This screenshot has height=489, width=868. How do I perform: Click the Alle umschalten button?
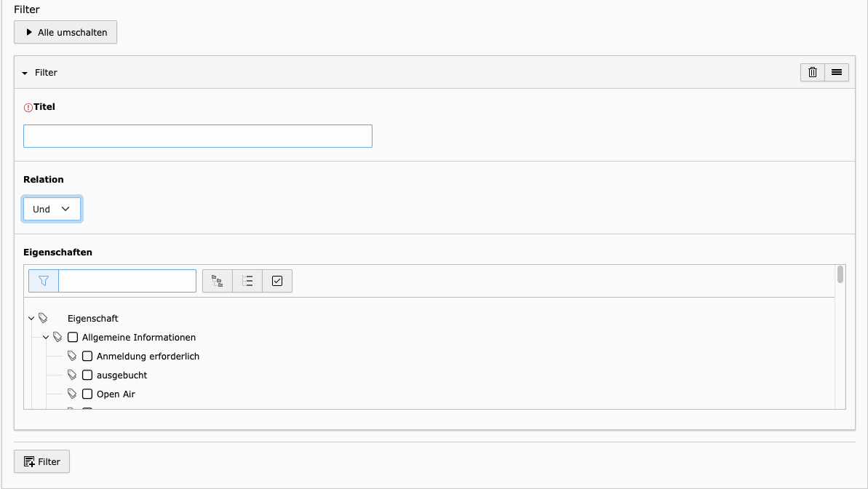(65, 32)
